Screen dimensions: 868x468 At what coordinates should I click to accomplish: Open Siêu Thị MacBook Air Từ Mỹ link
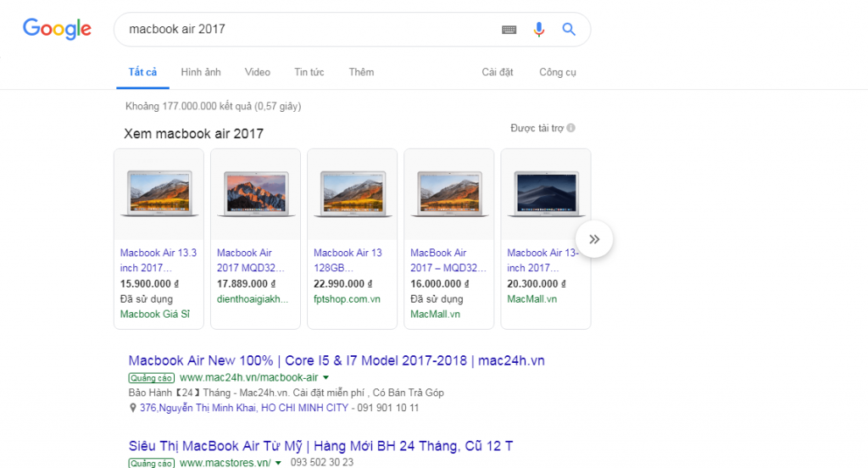point(320,445)
